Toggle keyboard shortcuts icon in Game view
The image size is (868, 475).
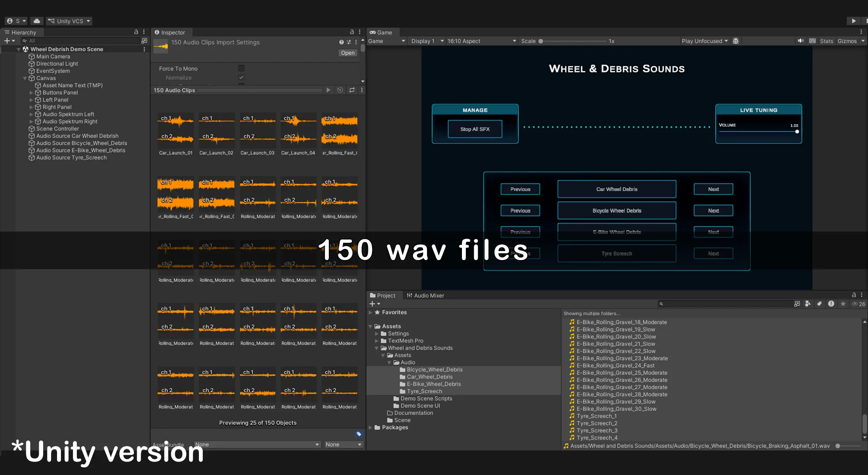click(813, 41)
